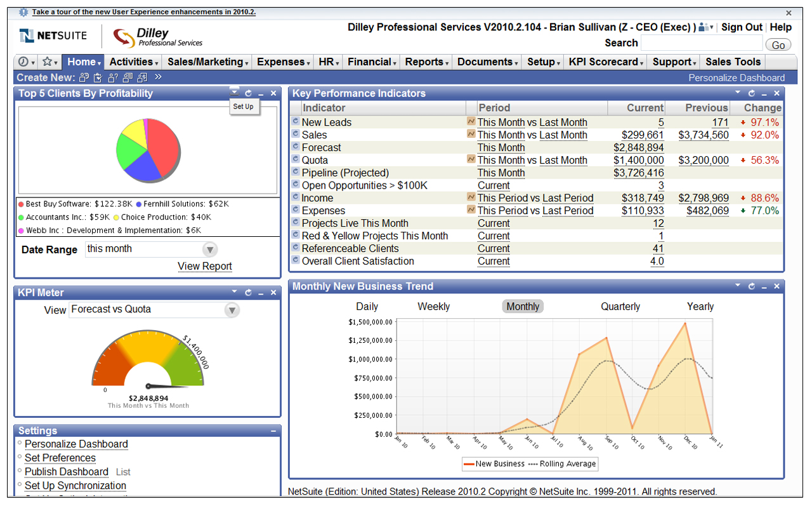Click Personalize Dashboard in the blue bar
812x508 pixels.
737,78
